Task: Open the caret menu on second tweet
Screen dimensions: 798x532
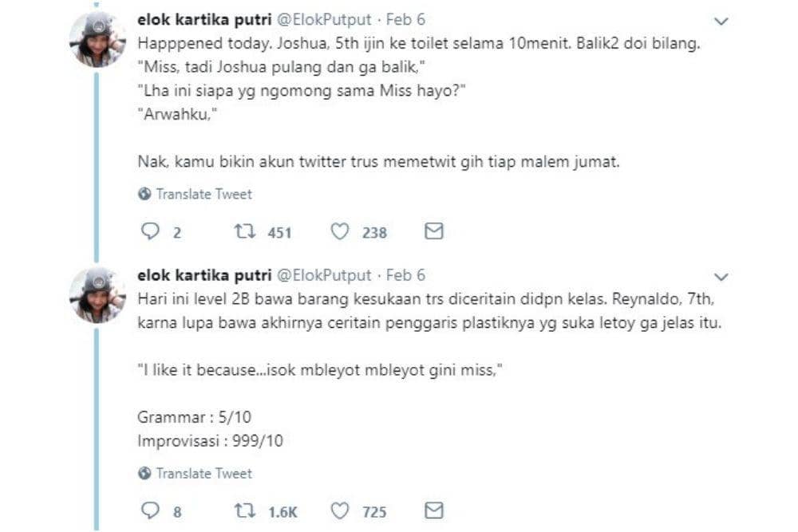Action: (x=721, y=275)
